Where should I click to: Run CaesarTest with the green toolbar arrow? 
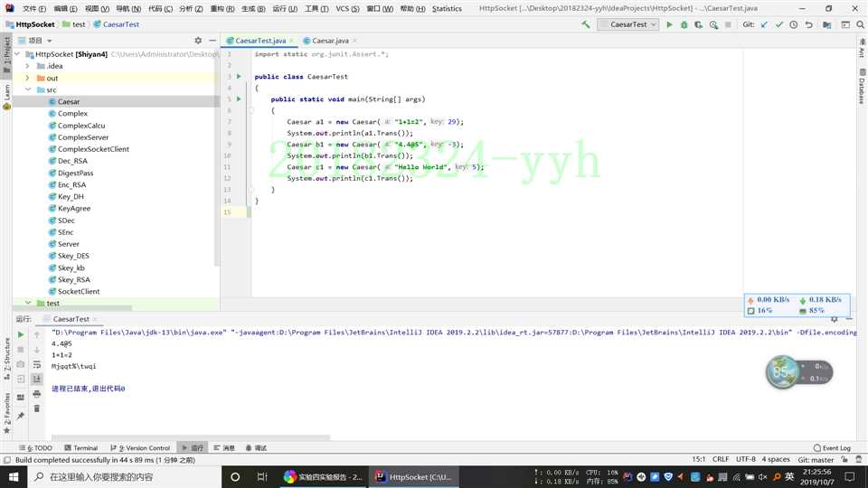click(669, 25)
